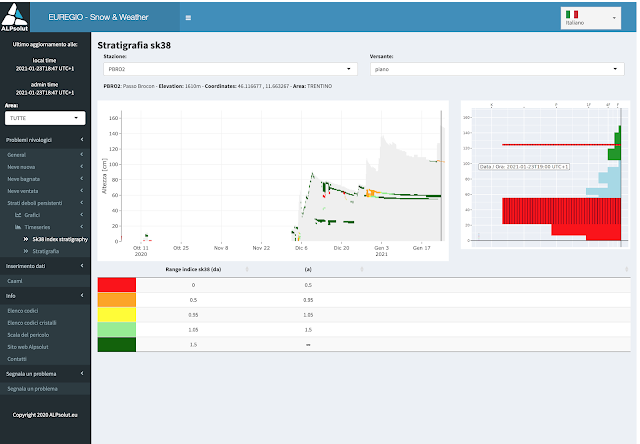Image resolution: width=640 pixels, height=444 pixels.
Task: Click the sort icon on the (a) column
Action: (x=362, y=269)
